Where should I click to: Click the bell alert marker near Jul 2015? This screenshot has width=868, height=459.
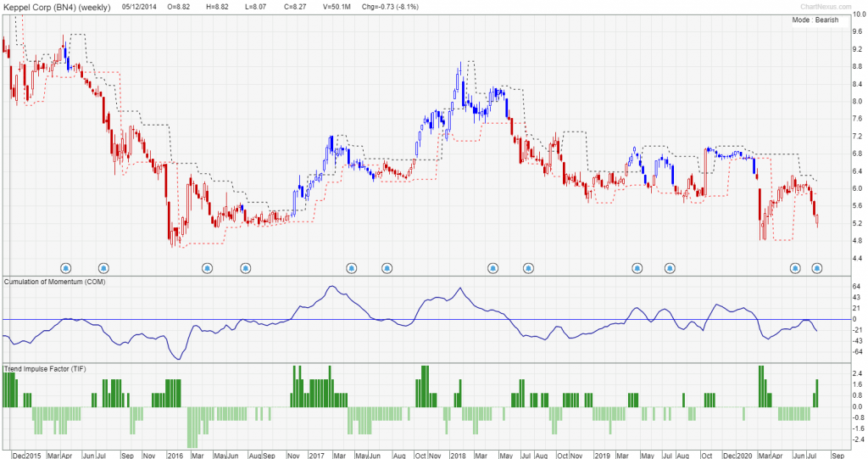(103, 268)
